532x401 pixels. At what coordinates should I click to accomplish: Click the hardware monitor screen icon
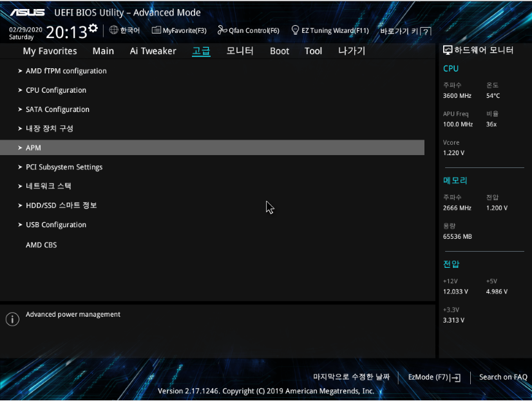448,50
